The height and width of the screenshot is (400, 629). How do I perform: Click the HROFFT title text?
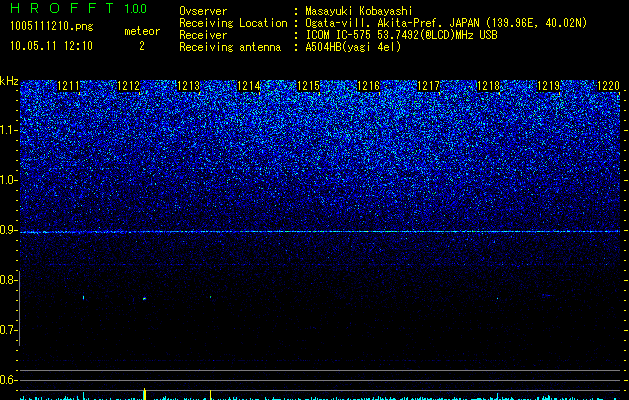(x=62, y=8)
